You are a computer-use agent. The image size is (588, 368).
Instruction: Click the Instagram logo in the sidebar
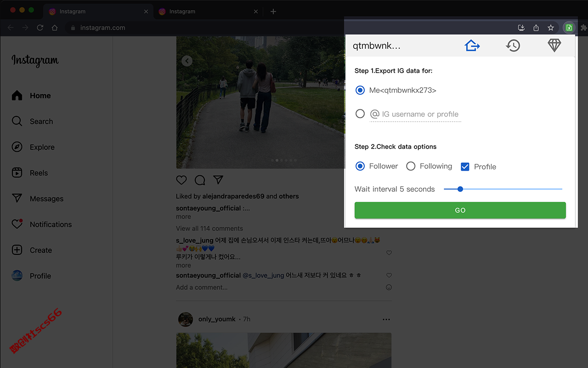(35, 60)
